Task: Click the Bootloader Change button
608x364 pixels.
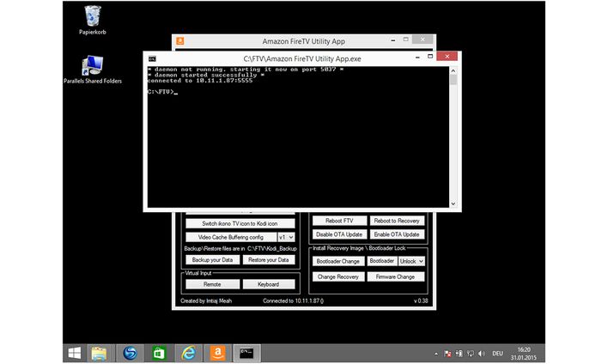Action: pyautogui.click(x=338, y=261)
